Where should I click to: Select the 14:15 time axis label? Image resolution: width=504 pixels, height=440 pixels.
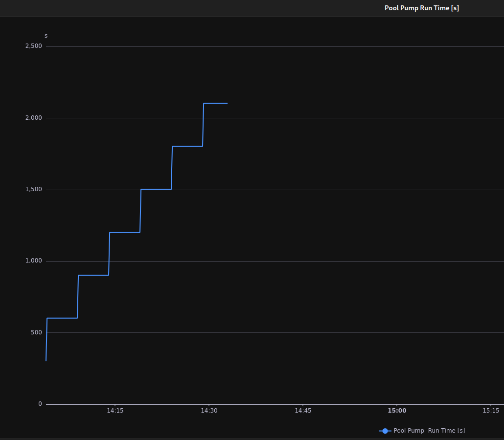pos(115,411)
